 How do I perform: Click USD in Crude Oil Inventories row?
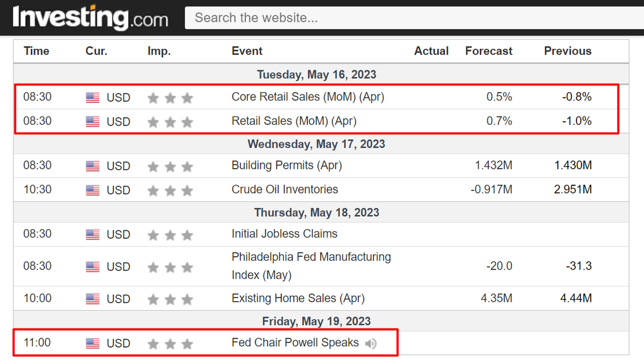point(118,191)
